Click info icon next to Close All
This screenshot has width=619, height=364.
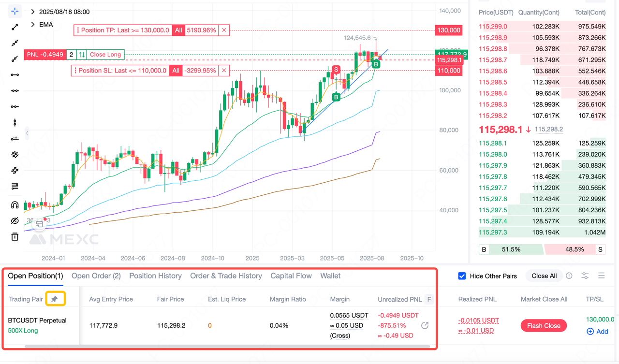pyautogui.click(x=569, y=276)
